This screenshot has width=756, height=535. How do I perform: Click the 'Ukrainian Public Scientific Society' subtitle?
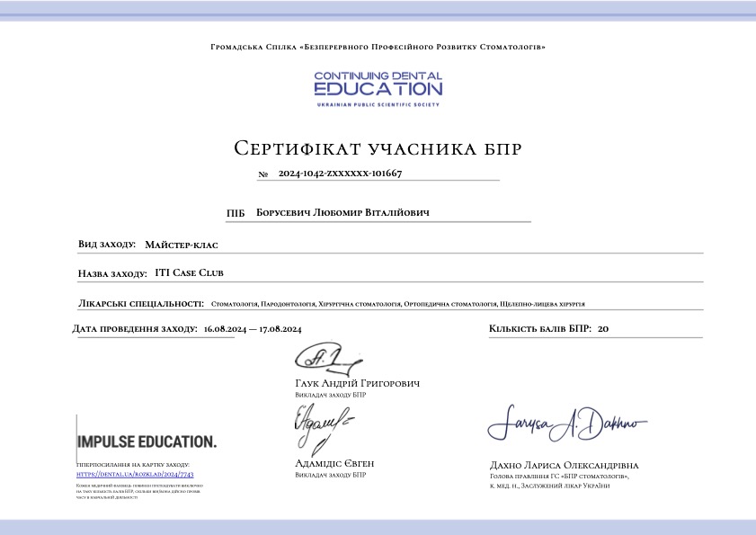click(x=378, y=105)
